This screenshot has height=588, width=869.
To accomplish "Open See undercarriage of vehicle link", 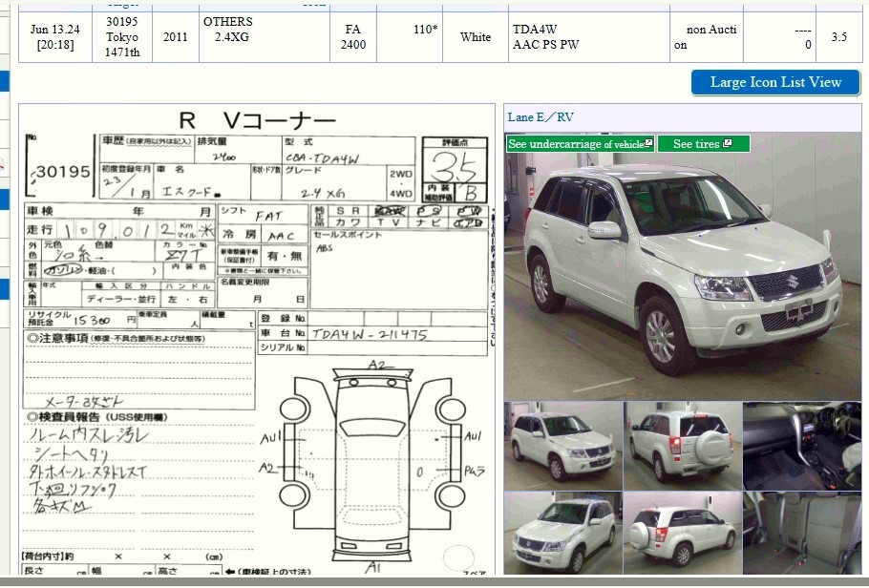I will click(x=581, y=144).
